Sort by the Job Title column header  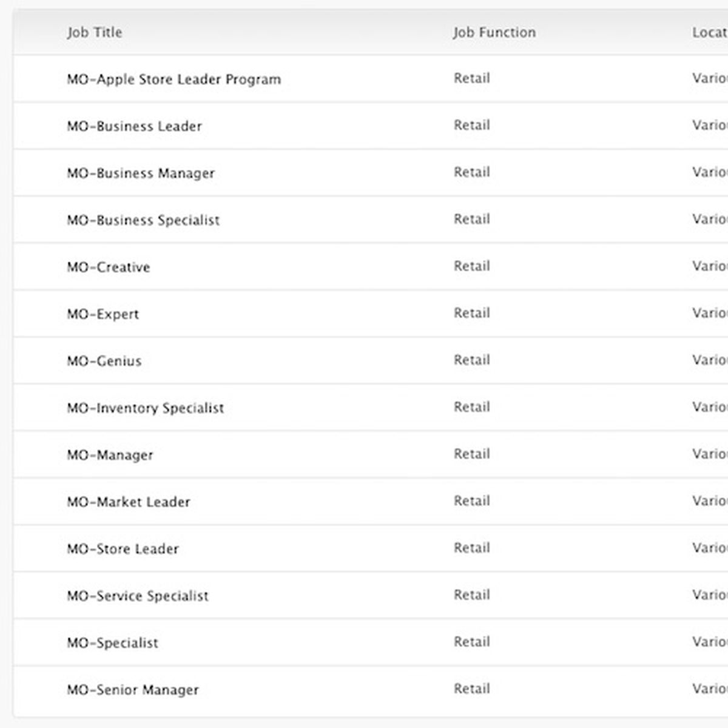[95, 33]
